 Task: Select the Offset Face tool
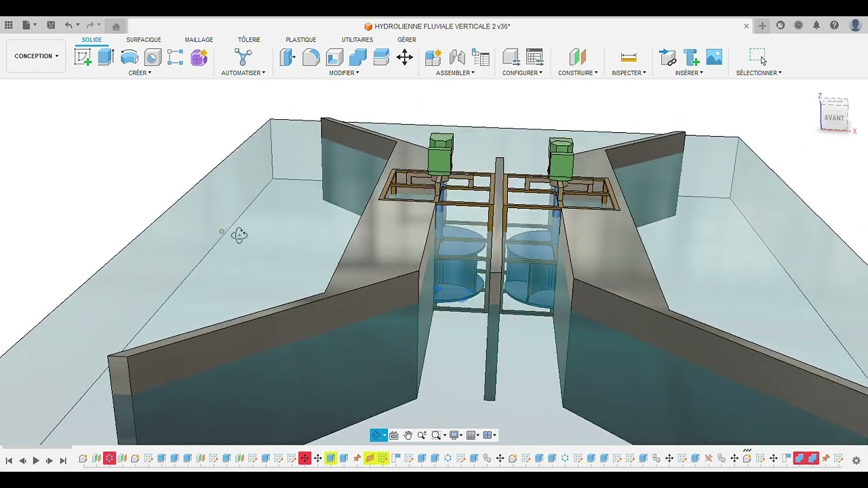pyautogui.click(x=381, y=57)
